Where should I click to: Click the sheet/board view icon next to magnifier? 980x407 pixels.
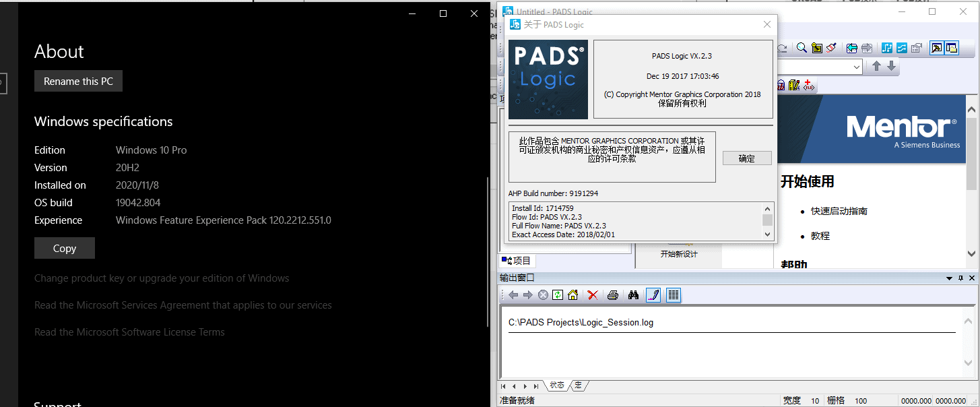[817, 48]
